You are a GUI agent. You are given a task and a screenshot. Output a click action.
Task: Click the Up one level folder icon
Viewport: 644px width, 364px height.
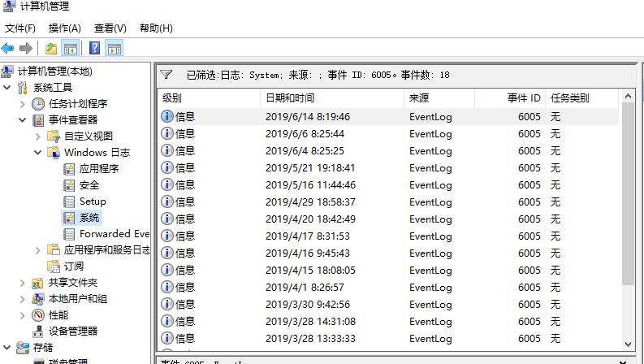(51, 49)
